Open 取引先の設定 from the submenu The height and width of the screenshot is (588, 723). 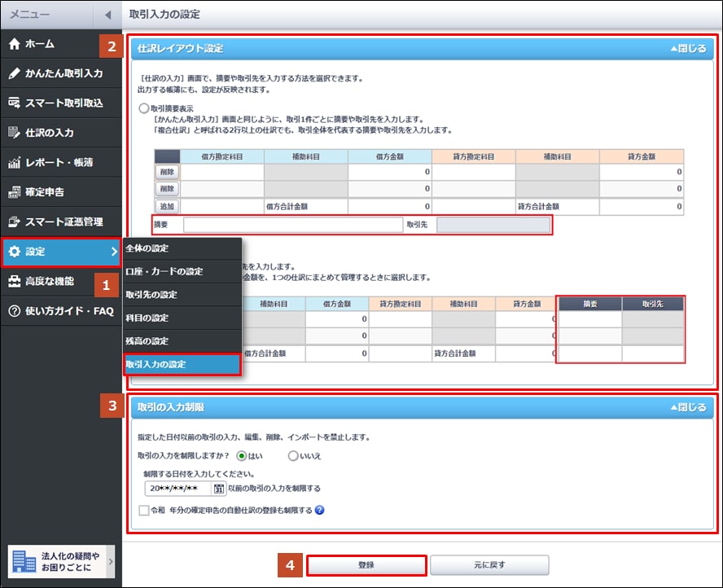tap(182, 295)
